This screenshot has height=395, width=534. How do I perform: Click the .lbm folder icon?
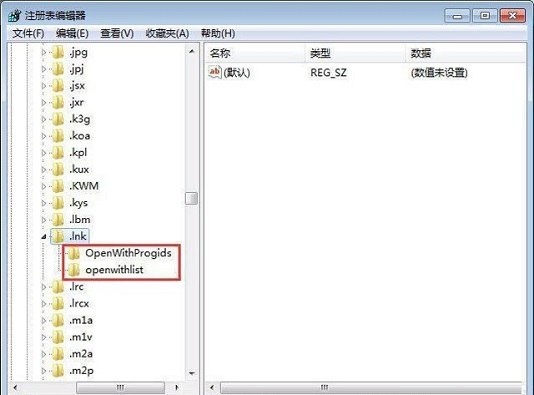[x=58, y=219]
